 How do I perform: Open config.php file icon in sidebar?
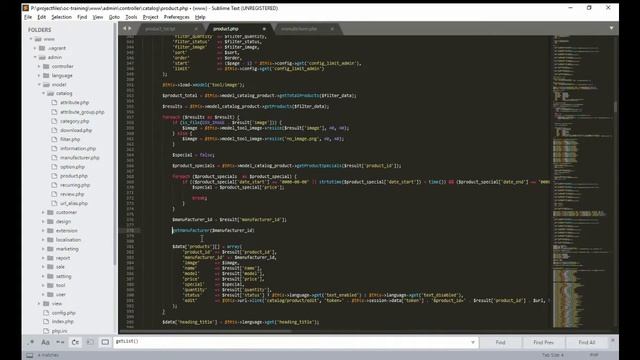tap(46, 313)
